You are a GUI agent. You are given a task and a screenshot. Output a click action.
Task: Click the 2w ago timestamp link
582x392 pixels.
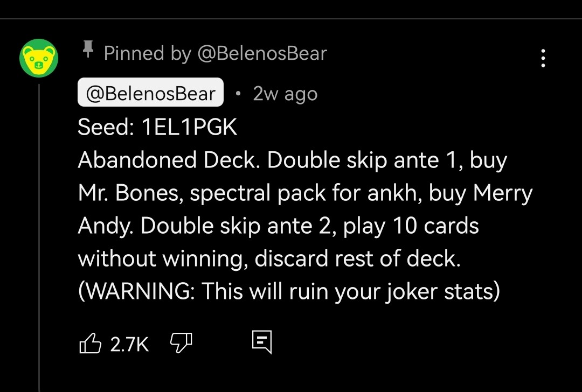[285, 93]
